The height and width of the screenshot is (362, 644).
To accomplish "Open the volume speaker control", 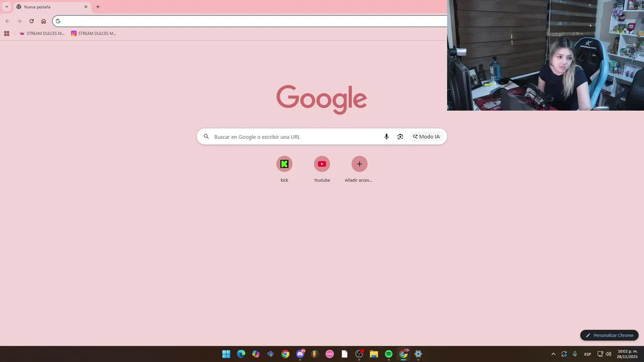I will pos(608,354).
